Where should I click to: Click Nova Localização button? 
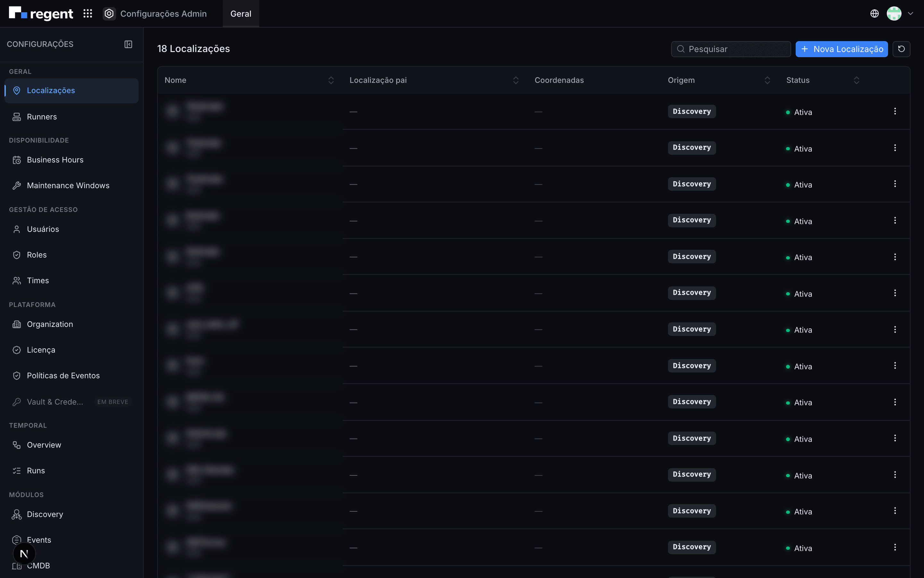842,49
